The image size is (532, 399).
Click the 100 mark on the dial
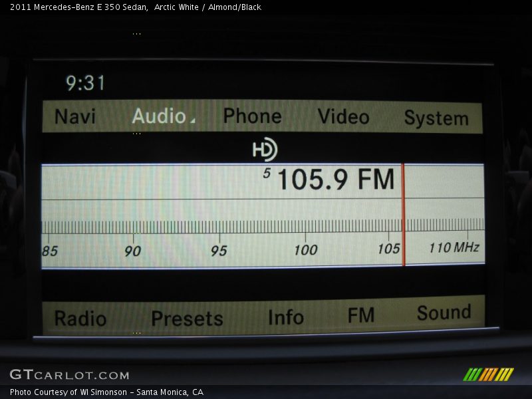point(305,250)
